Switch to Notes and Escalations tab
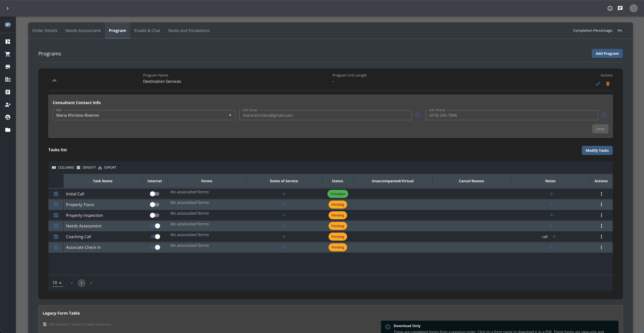The image size is (644, 333). point(189,31)
